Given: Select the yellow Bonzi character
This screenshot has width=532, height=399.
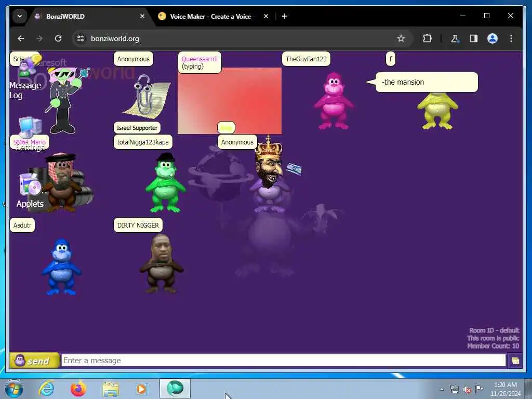Looking at the screenshot, I should (437, 111).
